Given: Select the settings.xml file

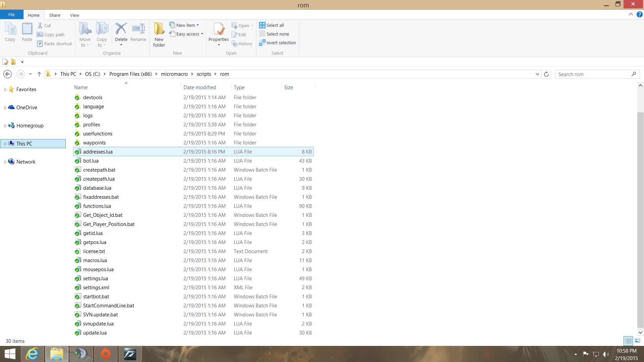Looking at the screenshot, I should pos(96,288).
